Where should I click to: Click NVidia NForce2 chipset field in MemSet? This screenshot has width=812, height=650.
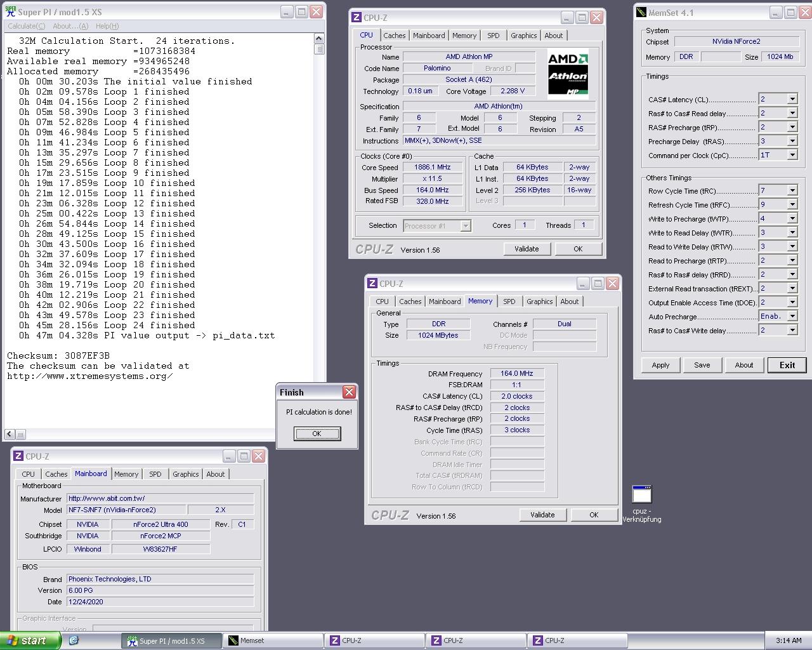click(x=736, y=42)
